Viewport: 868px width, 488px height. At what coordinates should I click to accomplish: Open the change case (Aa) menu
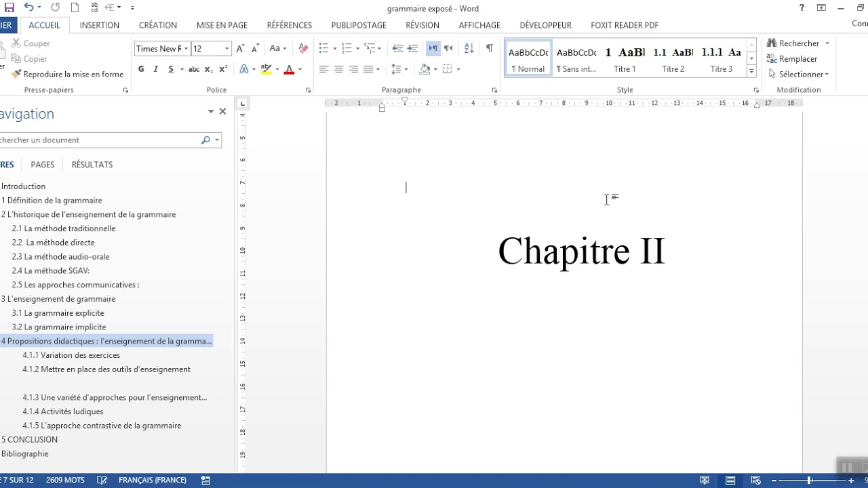pyautogui.click(x=277, y=49)
